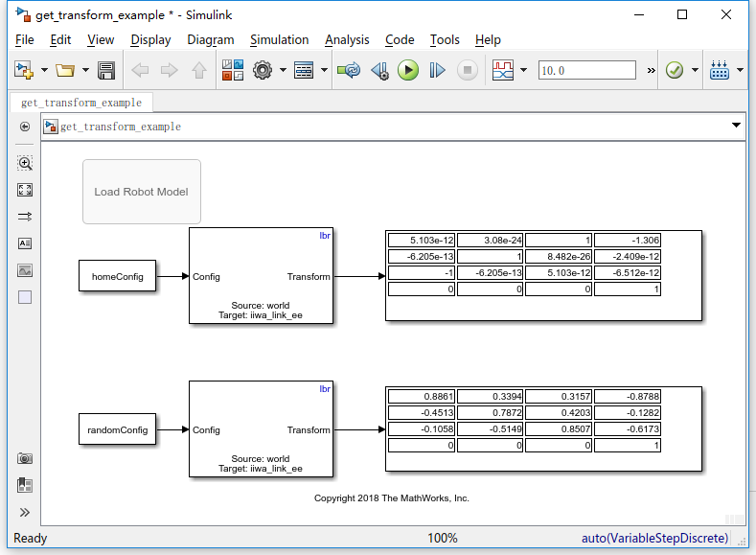
Task: Toggle the Sample Time Display arrows icon
Action: click(x=25, y=217)
